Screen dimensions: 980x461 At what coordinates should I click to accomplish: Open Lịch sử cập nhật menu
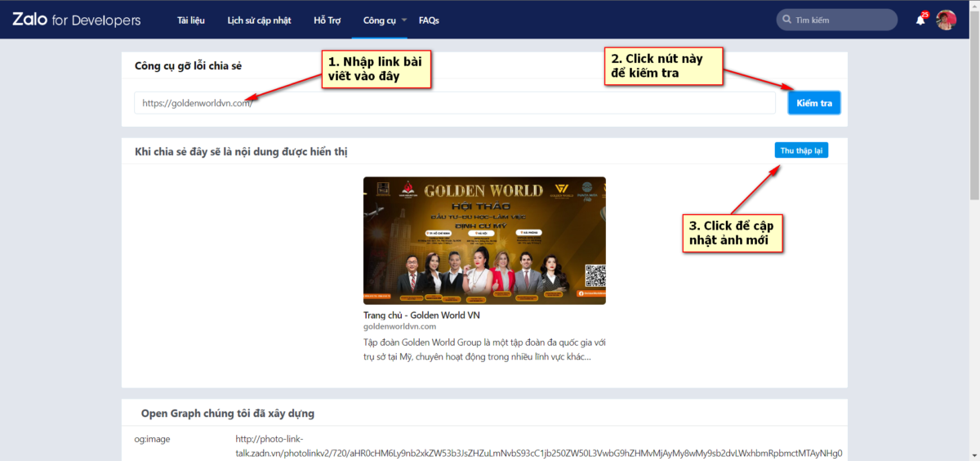[259, 20]
